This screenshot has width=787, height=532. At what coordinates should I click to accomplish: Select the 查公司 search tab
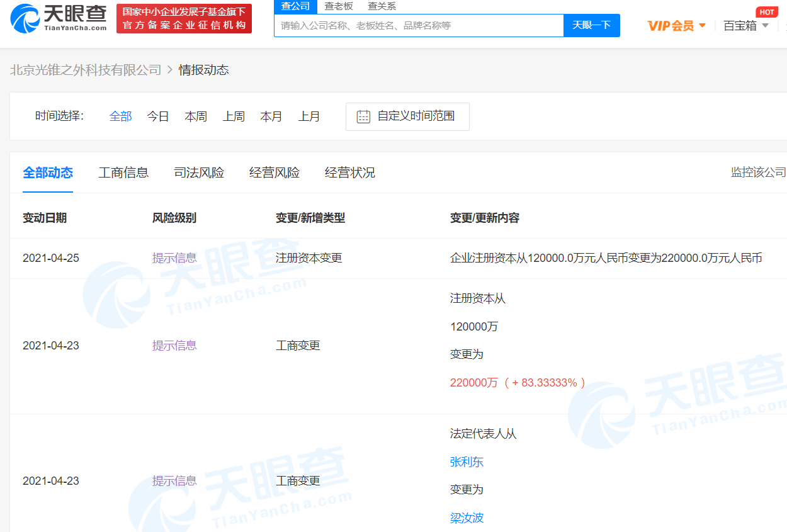(295, 6)
